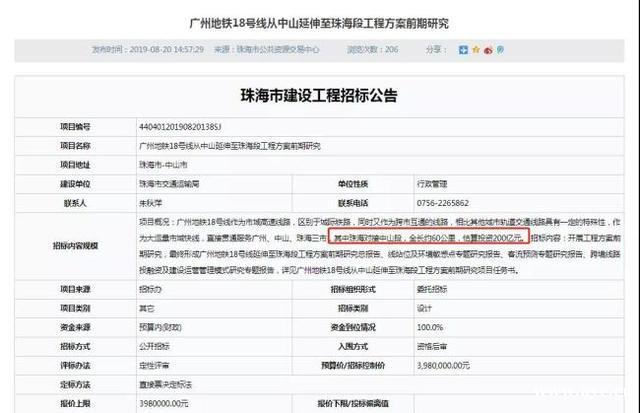640x413 pixels.
Task: Click the blue share-more plus icon
Action: [463, 50]
